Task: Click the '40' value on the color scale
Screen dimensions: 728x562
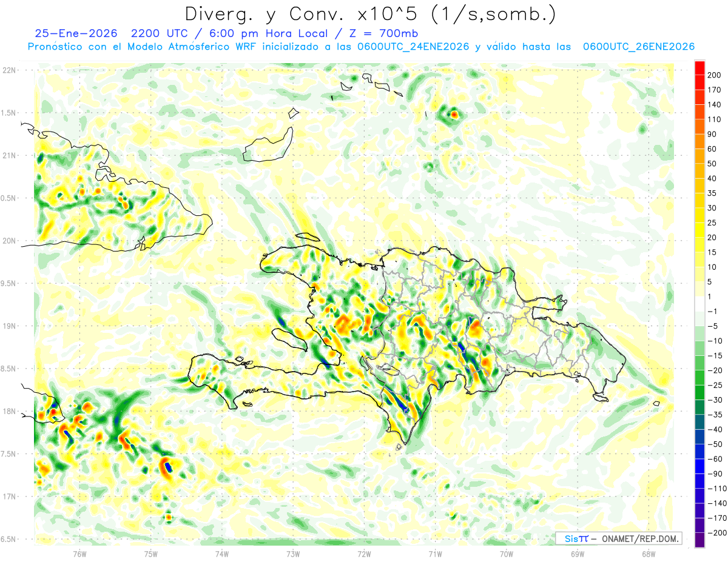Action: pyautogui.click(x=712, y=178)
